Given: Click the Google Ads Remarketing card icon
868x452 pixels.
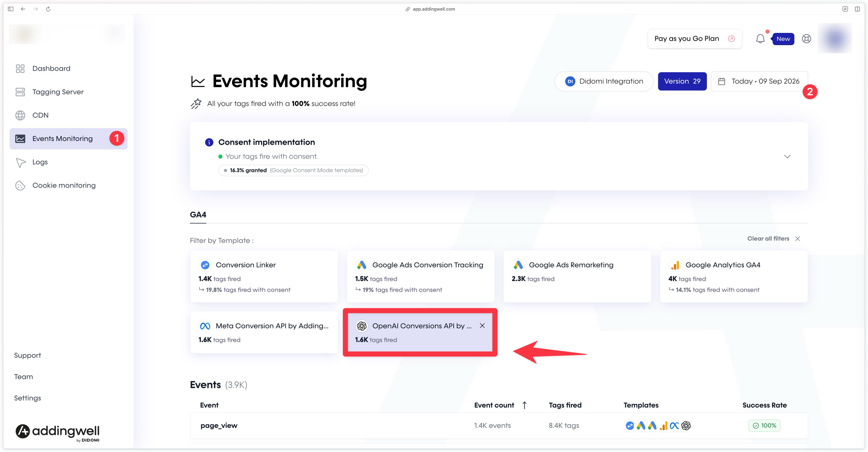Looking at the screenshot, I should [x=518, y=265].
